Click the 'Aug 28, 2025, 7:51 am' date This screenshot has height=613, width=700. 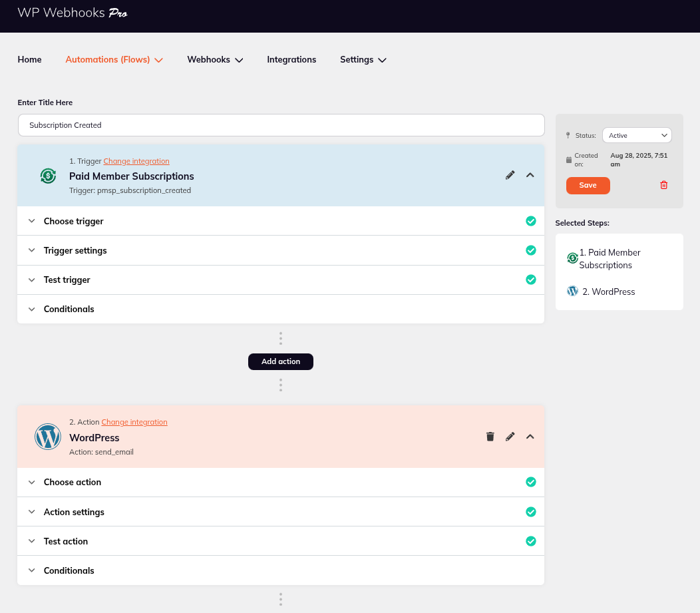pyautogui.click(x=639, y=160)
